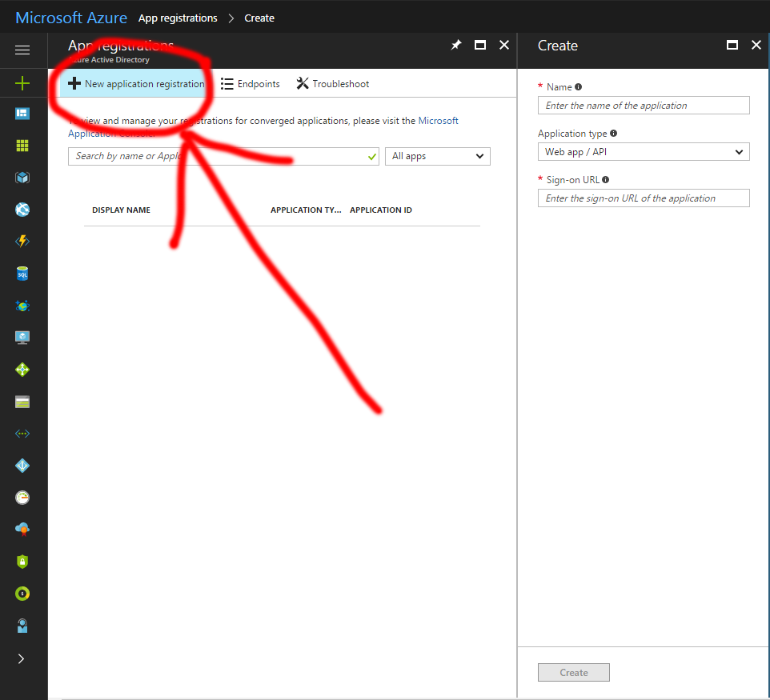Screen dimensions: 770x700
Task: Close the Create blade
Action: (x=756, y=45)
